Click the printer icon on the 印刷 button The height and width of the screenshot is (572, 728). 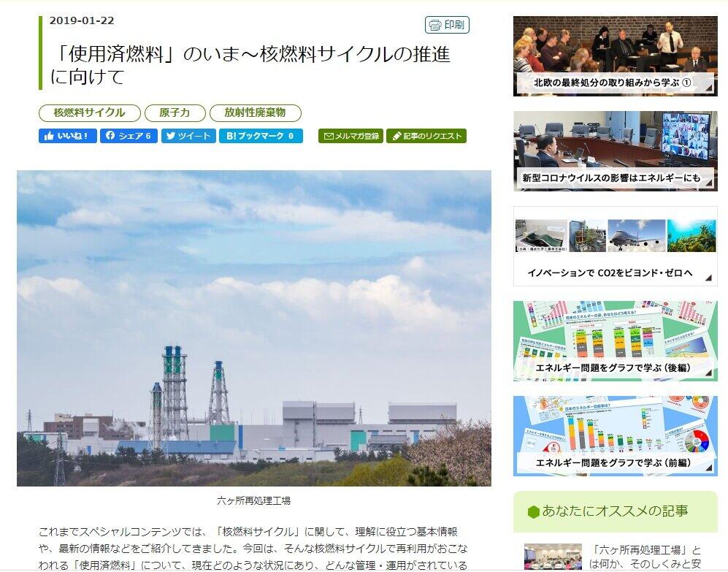(x=434, y=25)
